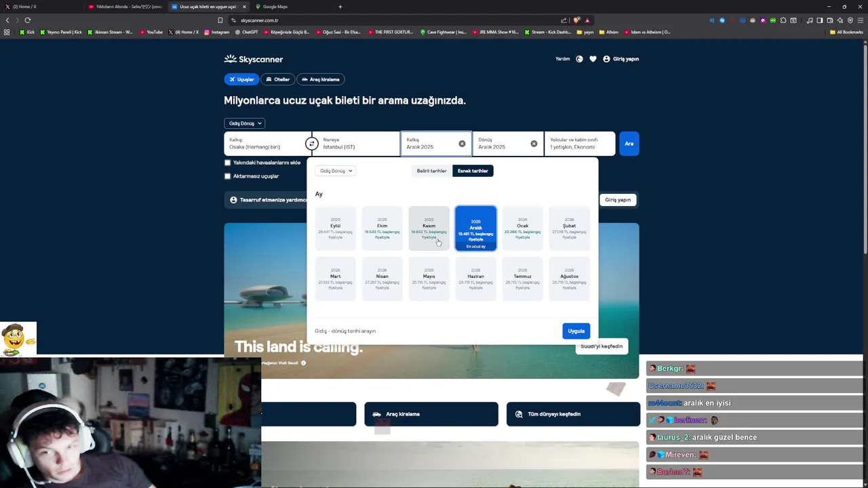Screen dimensions: 868x488
Task: Open Leo AI sparkle icon
Action: point(840,20)
